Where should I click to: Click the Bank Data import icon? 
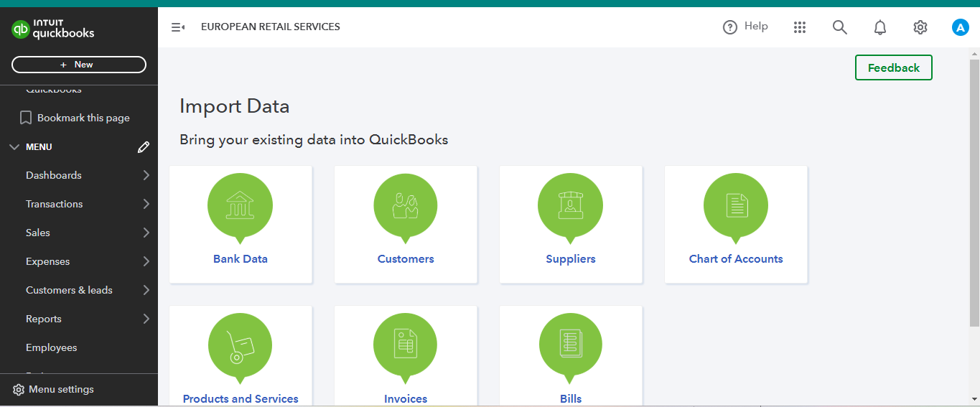(240, 205)
